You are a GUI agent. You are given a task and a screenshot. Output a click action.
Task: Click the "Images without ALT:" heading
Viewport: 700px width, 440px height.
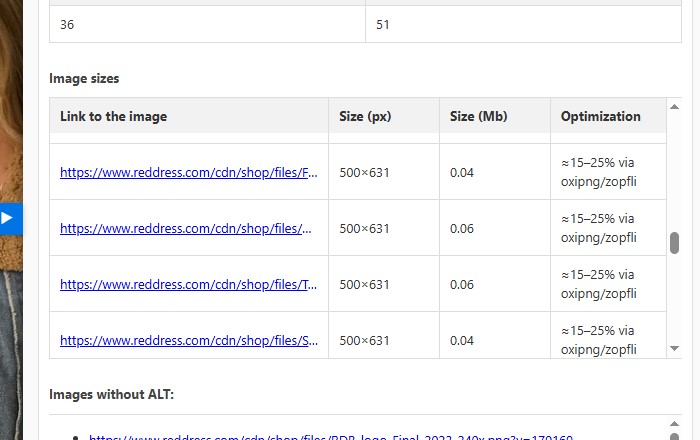[x=111, y=394]
